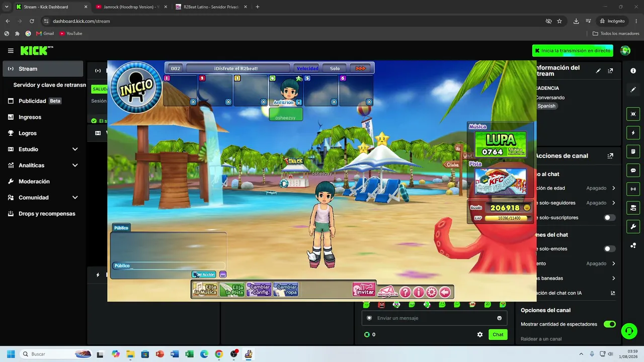Click the info icon in the right toolbar
The width and height of the screenshot is (644, 362).
pos(633,71)
